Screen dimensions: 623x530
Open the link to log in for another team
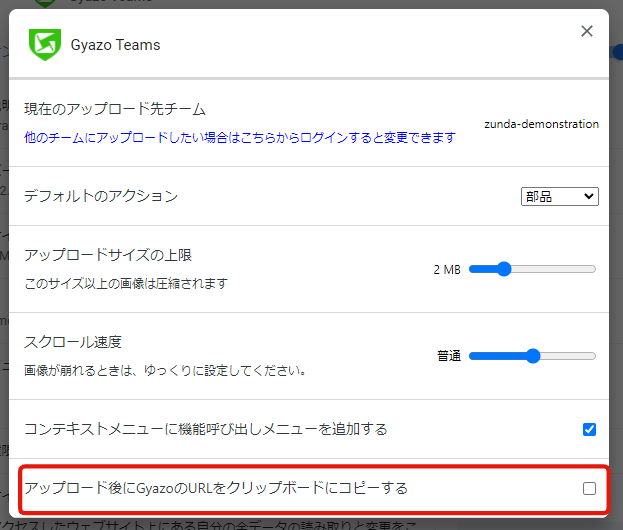pos(240,137)
